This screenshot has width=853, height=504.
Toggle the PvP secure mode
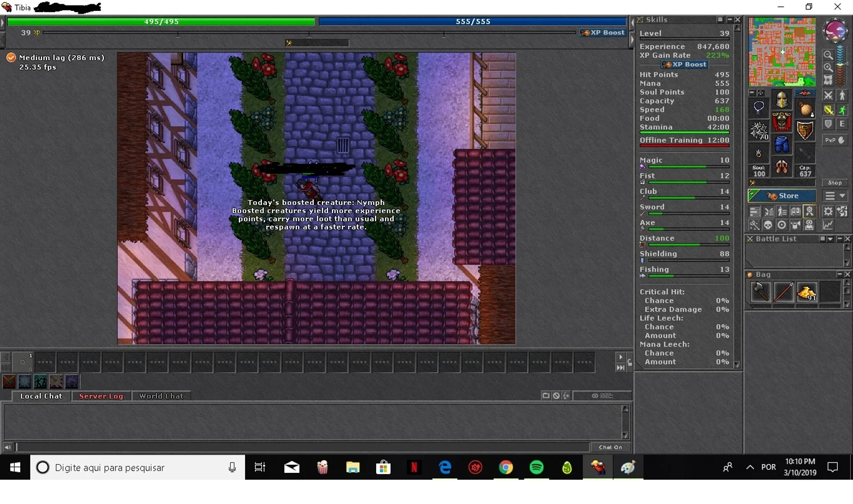pos(835,140)
